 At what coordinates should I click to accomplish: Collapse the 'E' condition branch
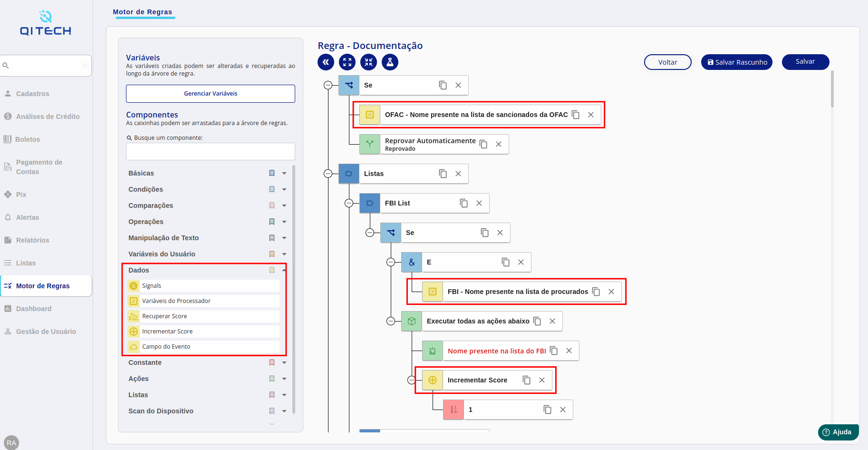pos(391,262)
